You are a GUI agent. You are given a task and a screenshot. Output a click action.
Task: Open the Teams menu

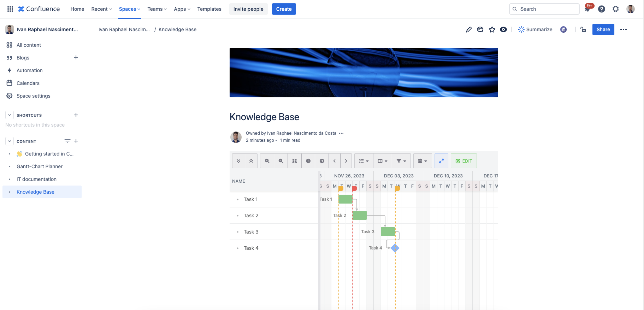click(x=157, y=9)
